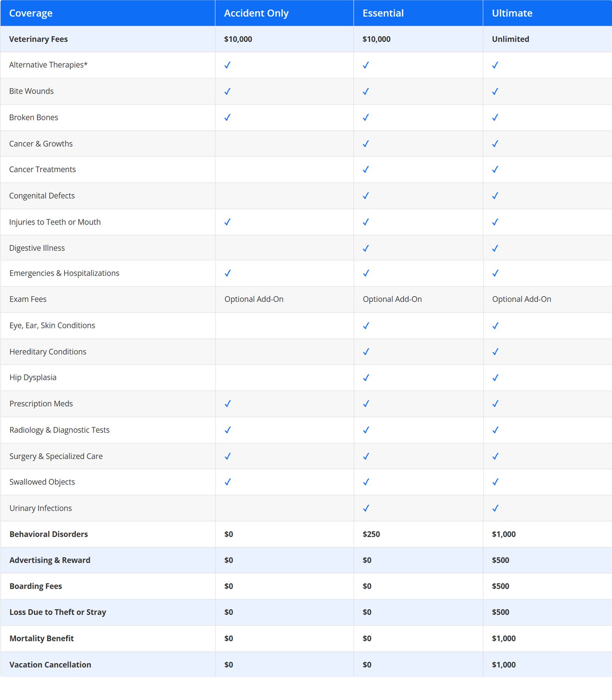Click Ultimate checkmark for Hip Dysplasia

click(495, 378)
